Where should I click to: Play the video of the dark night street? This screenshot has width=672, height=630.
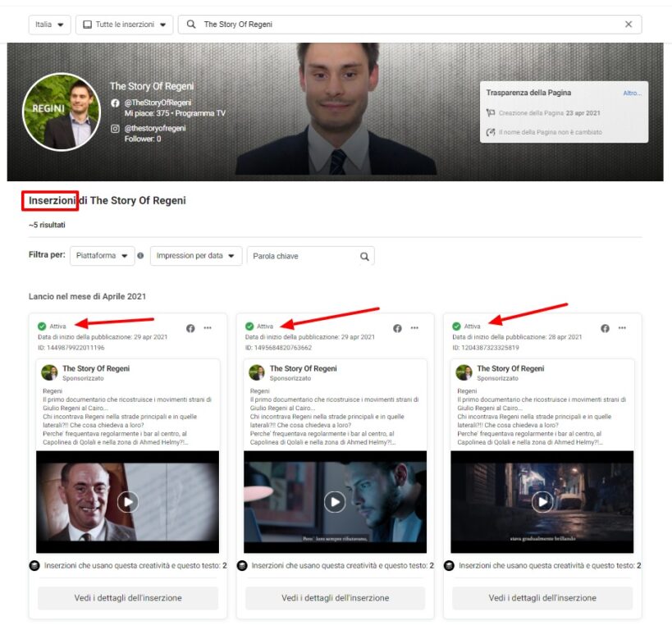coord(542,502)
